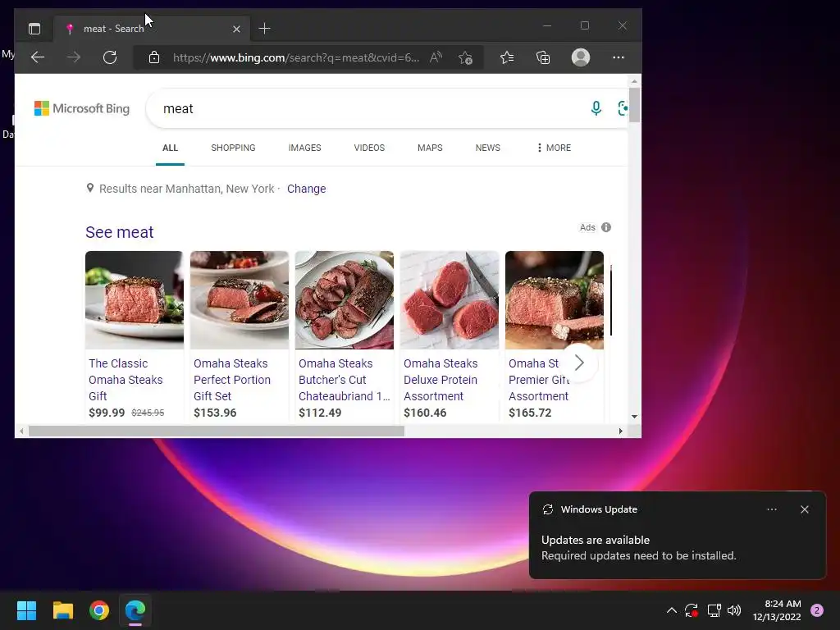Open network status tray icon
840x630 pixels.
pyautogui.click(x=714, y=610)
